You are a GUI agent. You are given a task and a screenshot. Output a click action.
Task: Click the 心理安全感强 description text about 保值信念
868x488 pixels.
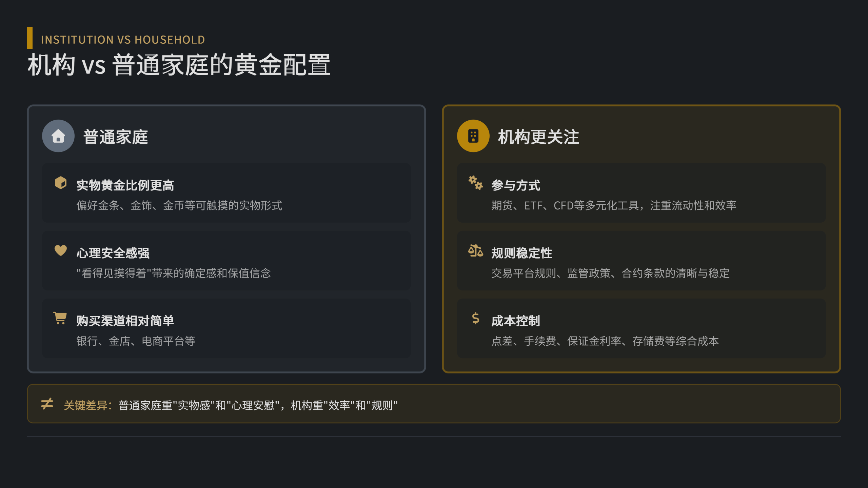click(x=174, y=273)
